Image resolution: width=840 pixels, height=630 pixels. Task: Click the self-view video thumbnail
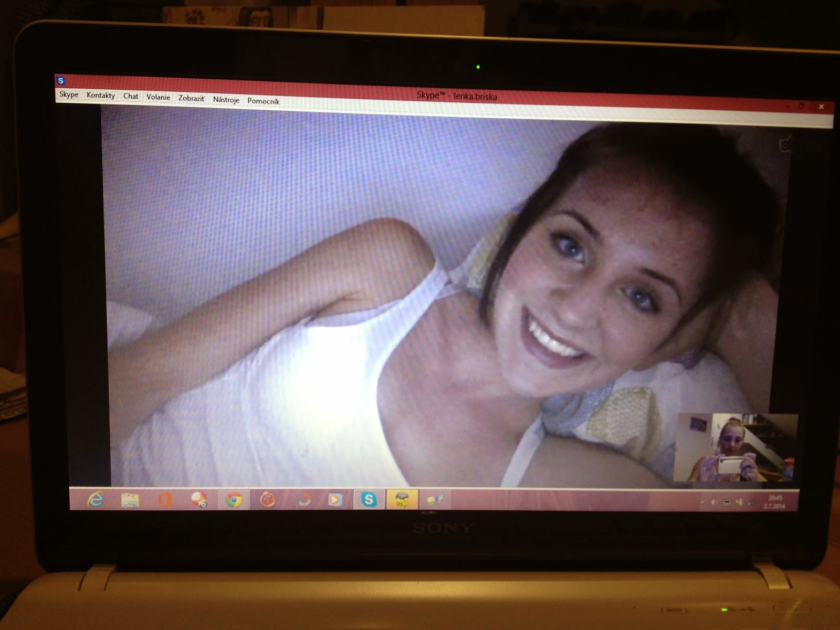pos(735,447)
